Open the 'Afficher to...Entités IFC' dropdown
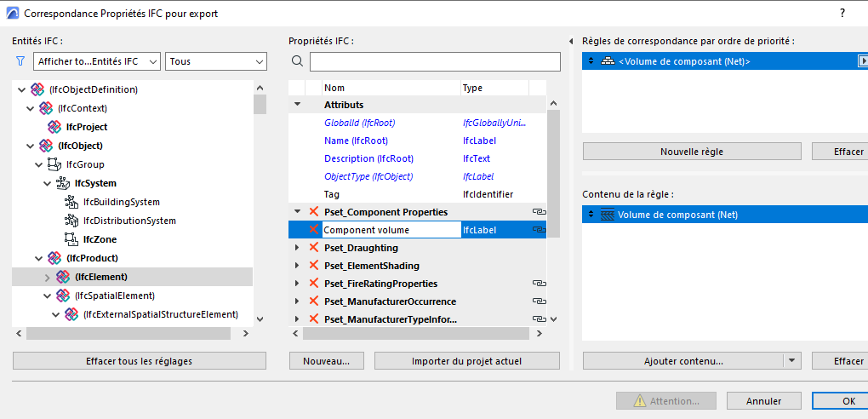The image size is (868, 419). coord(96,61)
